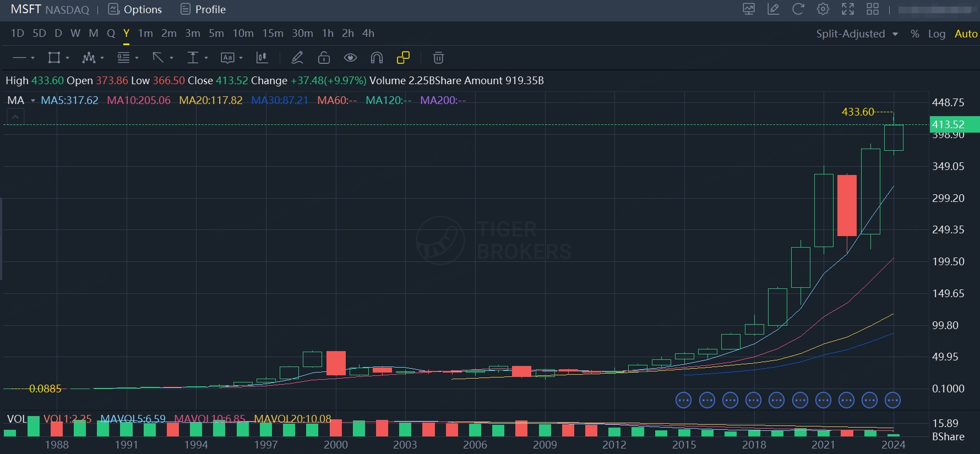The width and height of the screenshot is (980, 454).
Task: Refresh the chart
Action: pyautogui.click(x=798, y=9)
